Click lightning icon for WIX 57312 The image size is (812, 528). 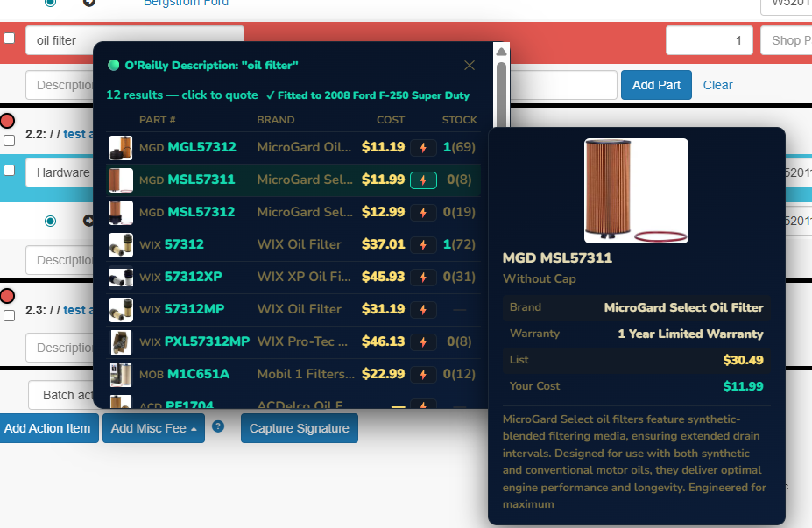pyautogui.click(x=423, y=245)
